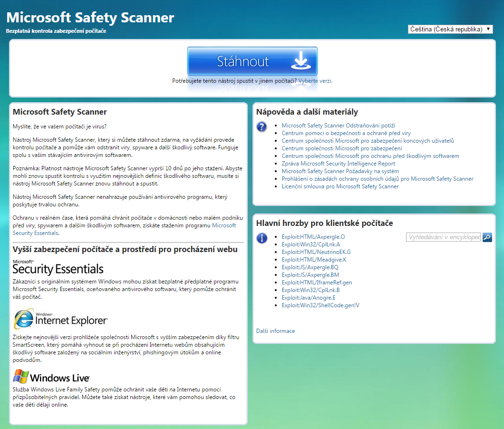Click the encyclopedia search magnifier icon
The width and height of the screenshot is (504, 429).
tap(487, 237)
